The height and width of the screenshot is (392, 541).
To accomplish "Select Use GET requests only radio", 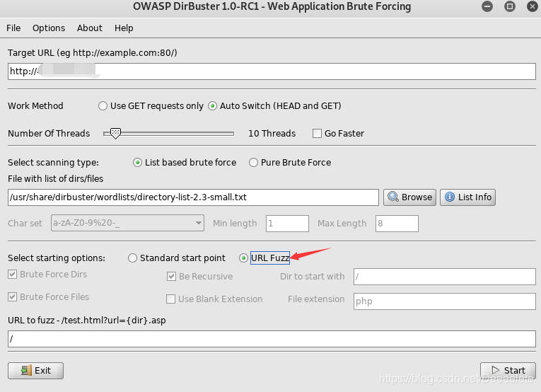I will 103,106.
